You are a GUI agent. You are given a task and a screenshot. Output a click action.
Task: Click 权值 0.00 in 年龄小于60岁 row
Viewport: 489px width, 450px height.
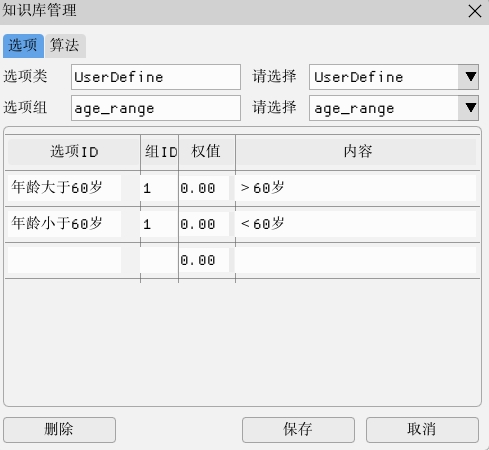[204, 224]
